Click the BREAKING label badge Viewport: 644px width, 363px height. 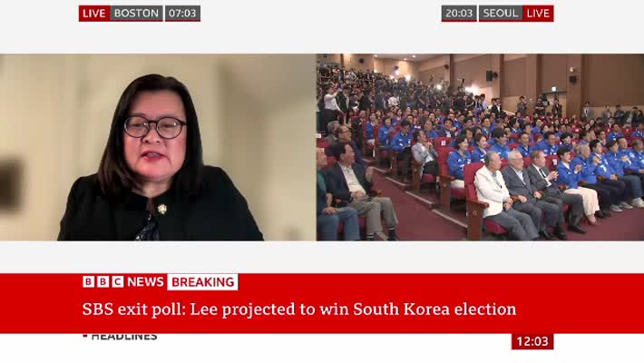point(202,282)
